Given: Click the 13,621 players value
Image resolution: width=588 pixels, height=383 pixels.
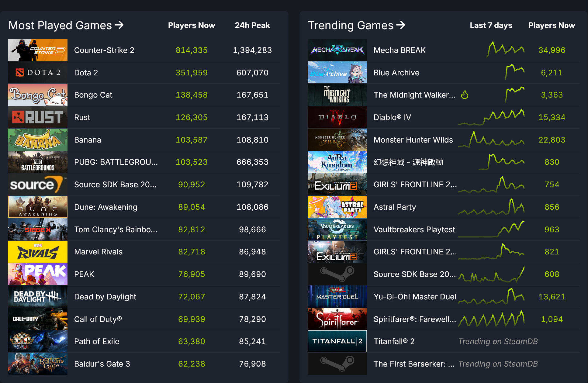Looking at the screenshot, I should point(552,297).
